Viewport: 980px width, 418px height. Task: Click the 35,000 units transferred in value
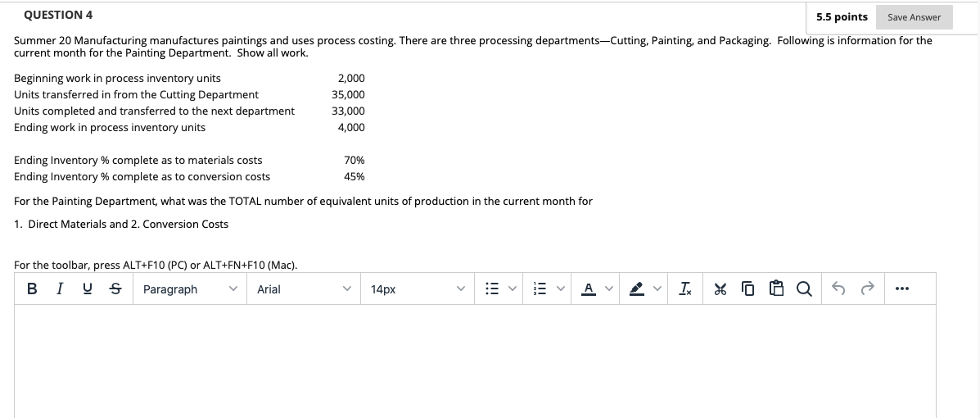point(348,95)
